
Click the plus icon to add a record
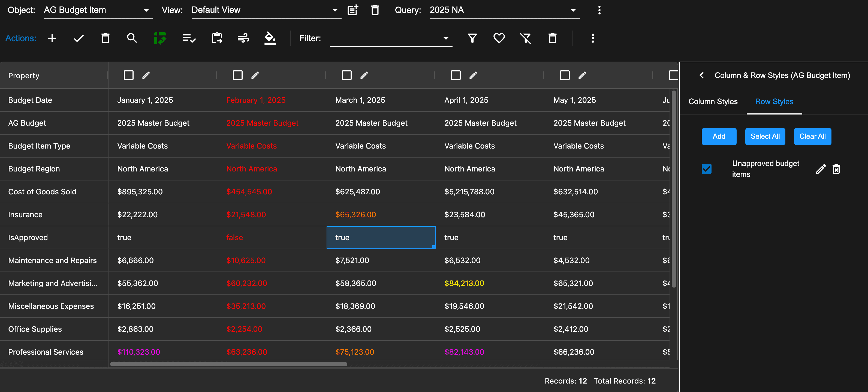click(x=52, y=38)
